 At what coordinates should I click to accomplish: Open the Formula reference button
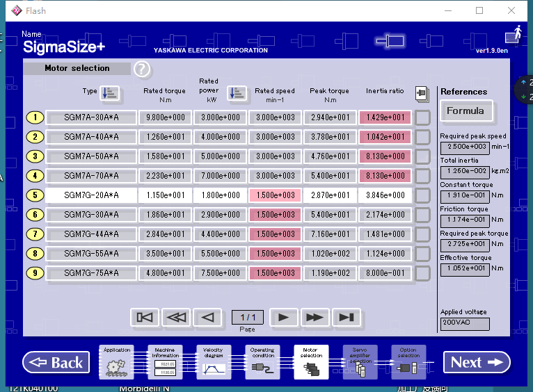(x=466, y=111)
